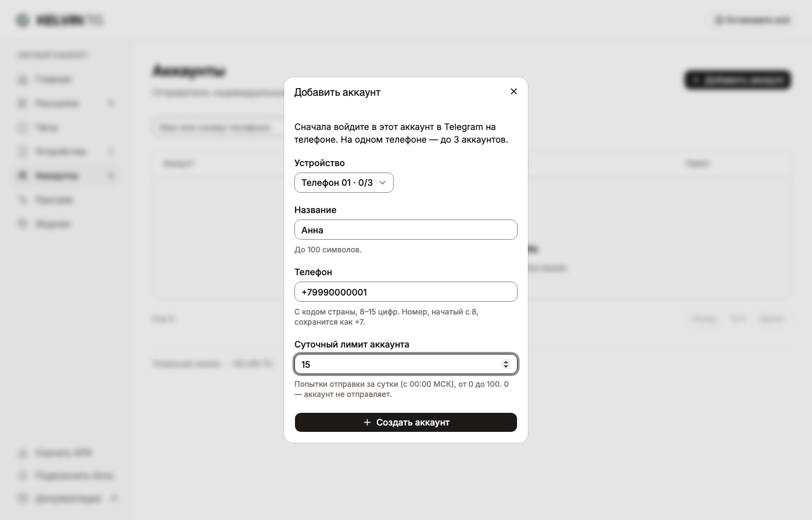812x520 pixels.
Task: Click the Суточный лимит аккаунта number field
Action: pyautogui.click(x=406, y=364)
